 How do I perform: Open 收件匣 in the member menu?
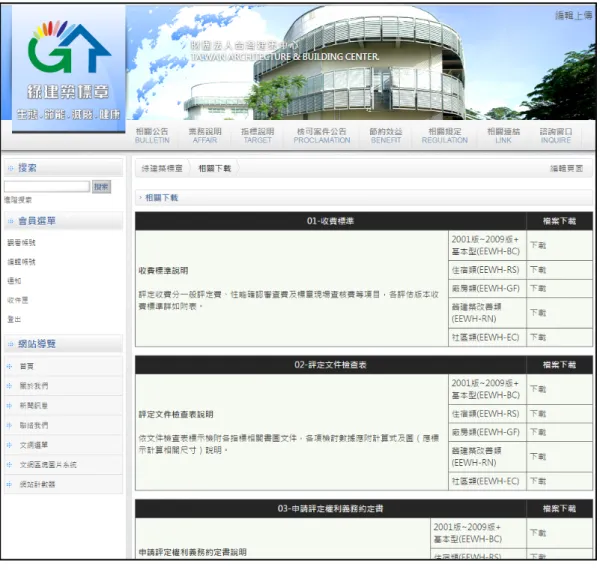click(18, 300)
